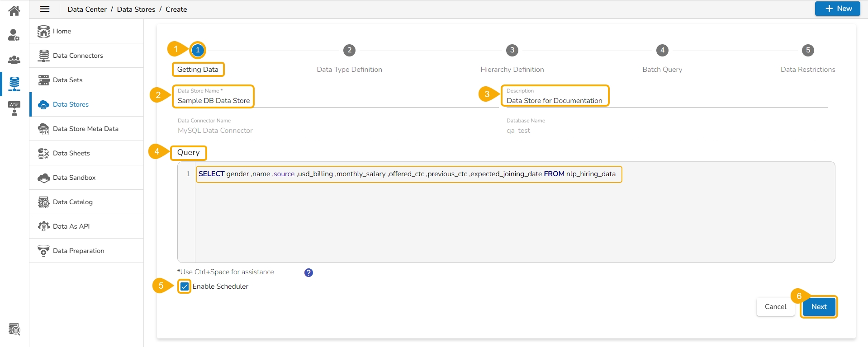Open Data Sandbox in sidebar menu
Screen dimensions: 868x347
[x=74, y=178]
